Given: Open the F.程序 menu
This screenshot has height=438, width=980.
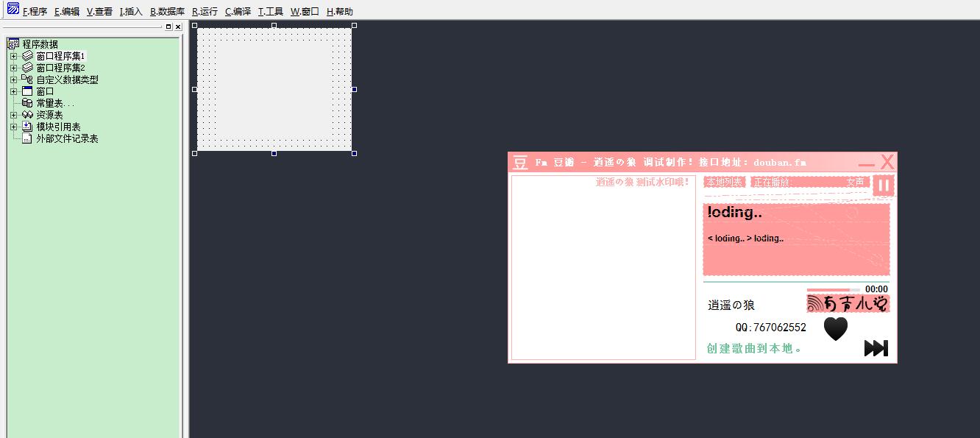Looking at the screenshot, I should click(35, 12).
